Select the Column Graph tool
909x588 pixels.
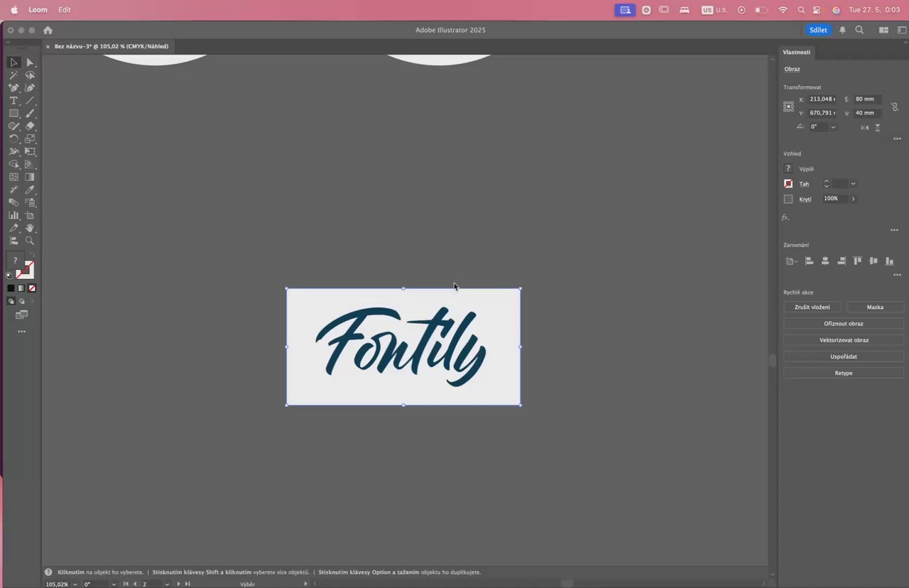(13, 215)
